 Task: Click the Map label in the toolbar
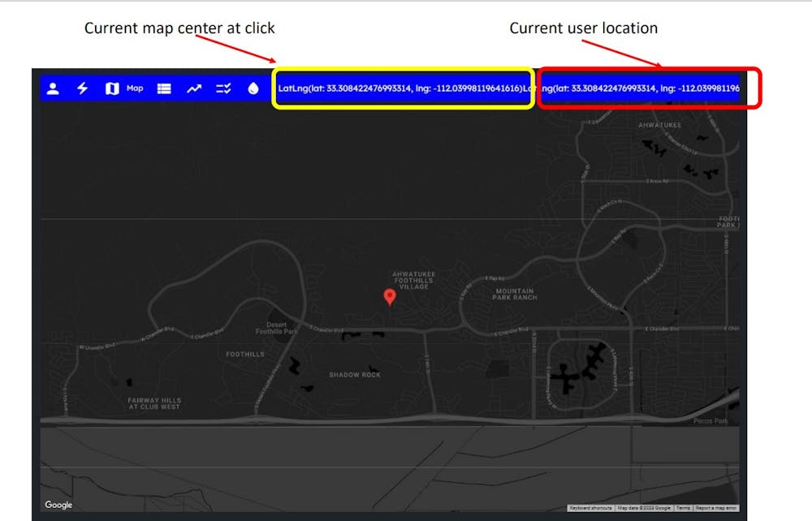pyautogui.click(x=135, y=88)
